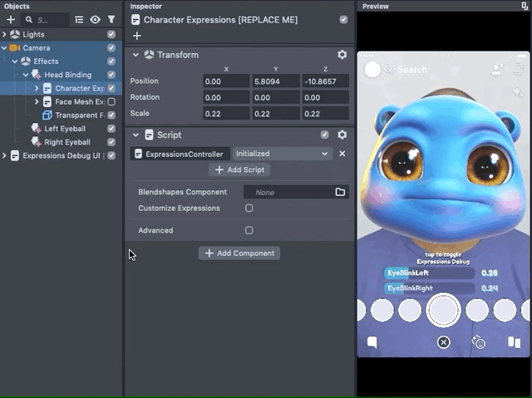Open the Objects panel filter funnel icon
The image size is (532, 398).
tap(111, 19)
